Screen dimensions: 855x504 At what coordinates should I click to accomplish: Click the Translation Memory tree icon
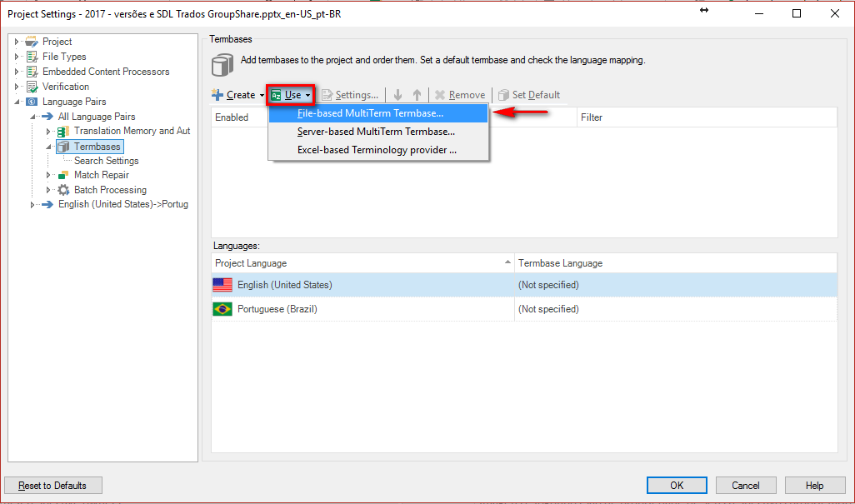64,132
